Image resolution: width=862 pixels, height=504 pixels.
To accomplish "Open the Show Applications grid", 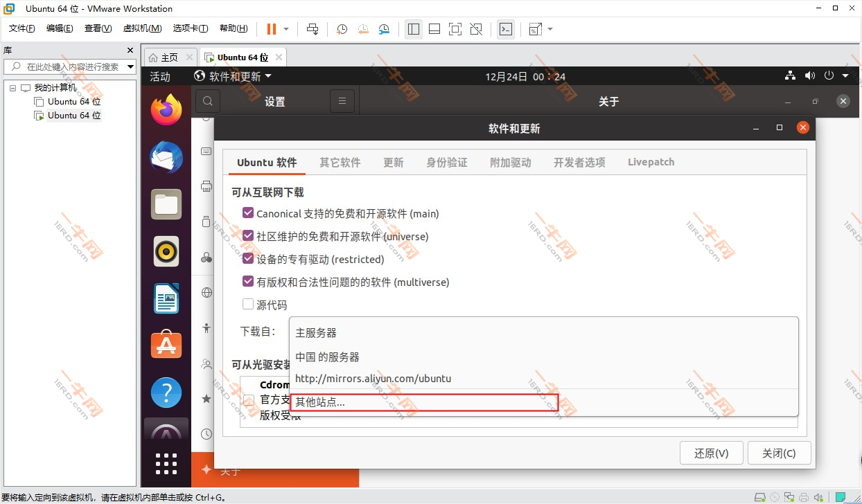I will (166, 464).
